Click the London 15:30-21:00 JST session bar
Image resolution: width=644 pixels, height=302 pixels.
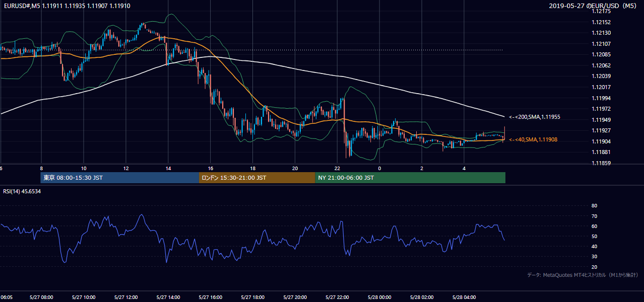[x=257, y=178]
